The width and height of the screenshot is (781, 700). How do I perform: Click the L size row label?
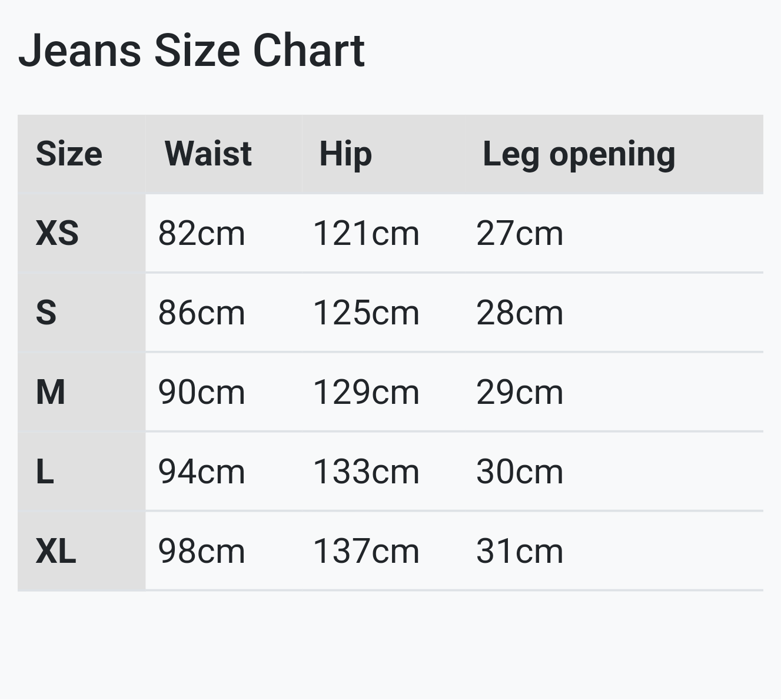click(x=45, y=472)
